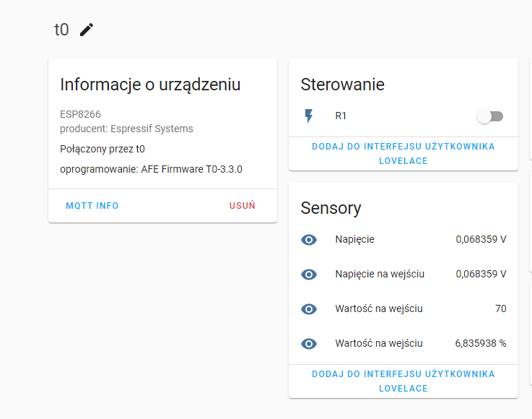
Task: Add the Sterowanie card to Lovelace interface
Action: pyautogui.click(x=403, y=153)
